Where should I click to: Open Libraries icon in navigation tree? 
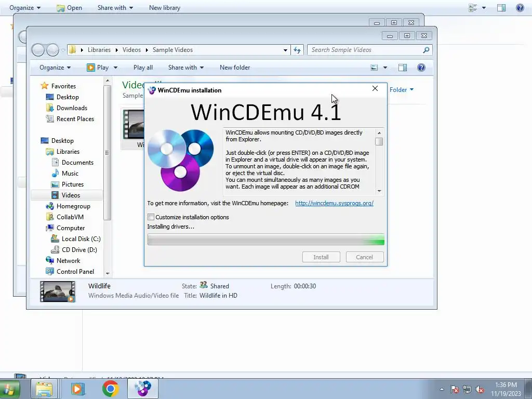49,151
